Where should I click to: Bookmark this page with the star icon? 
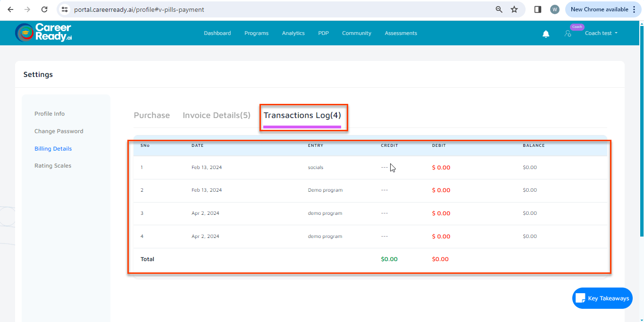514,9
